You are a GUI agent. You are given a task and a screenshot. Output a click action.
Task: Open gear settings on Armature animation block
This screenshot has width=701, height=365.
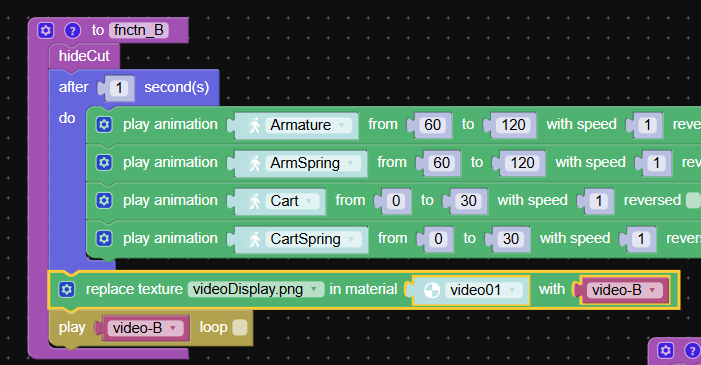tap(104, 124)
